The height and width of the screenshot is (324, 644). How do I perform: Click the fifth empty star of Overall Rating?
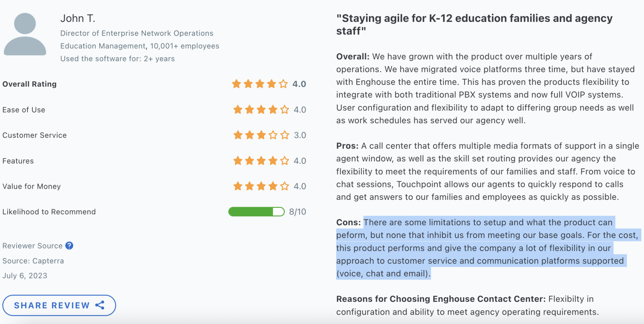pos(283,84)
